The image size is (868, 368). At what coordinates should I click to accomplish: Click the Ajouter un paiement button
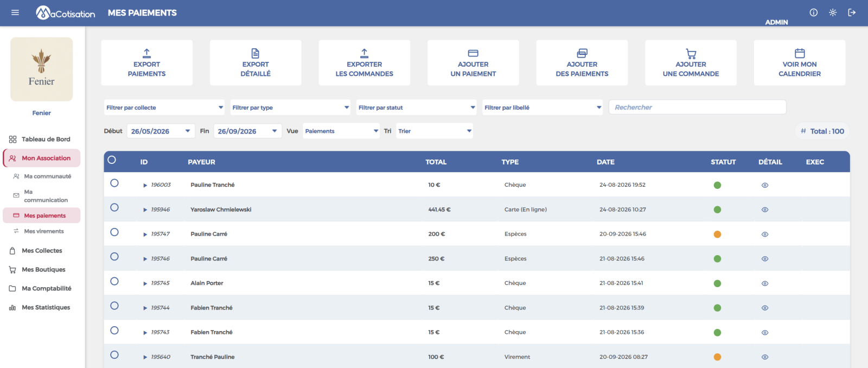coord(473,62)
